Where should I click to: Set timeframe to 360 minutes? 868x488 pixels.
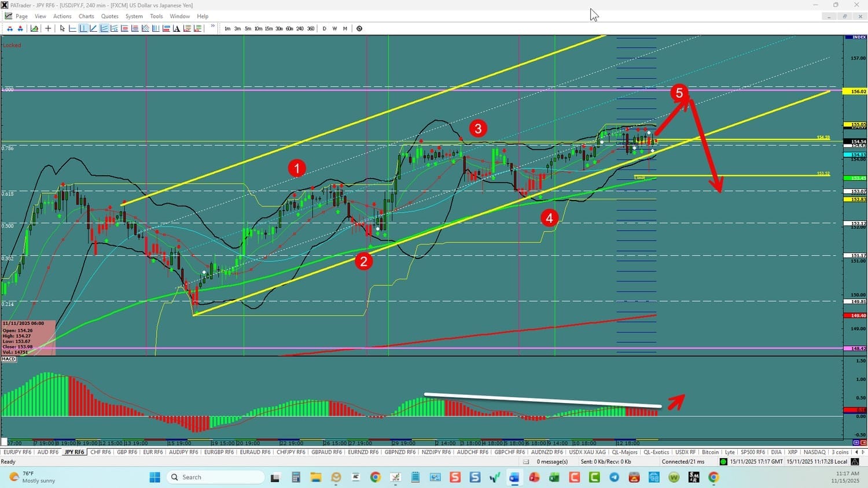tap(311, 28)
